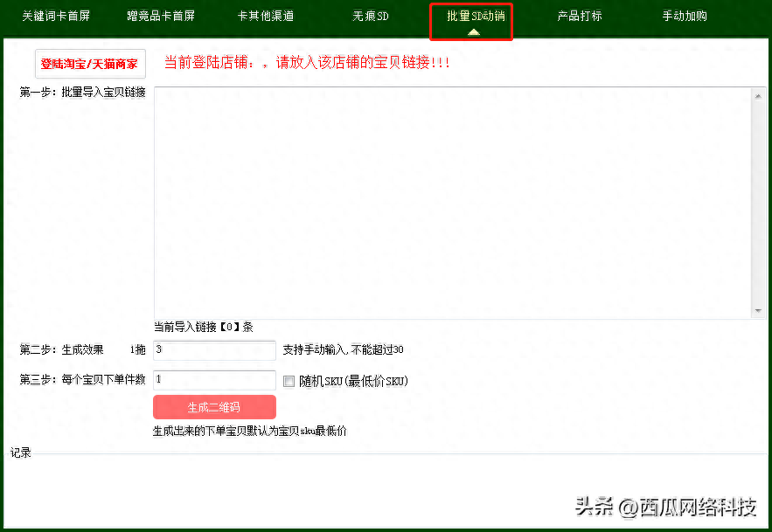This screenshot has width=772, height=532.
Task: Enable the 随机SKU (最低价SKU) checkbox
Action: [289, 381]
